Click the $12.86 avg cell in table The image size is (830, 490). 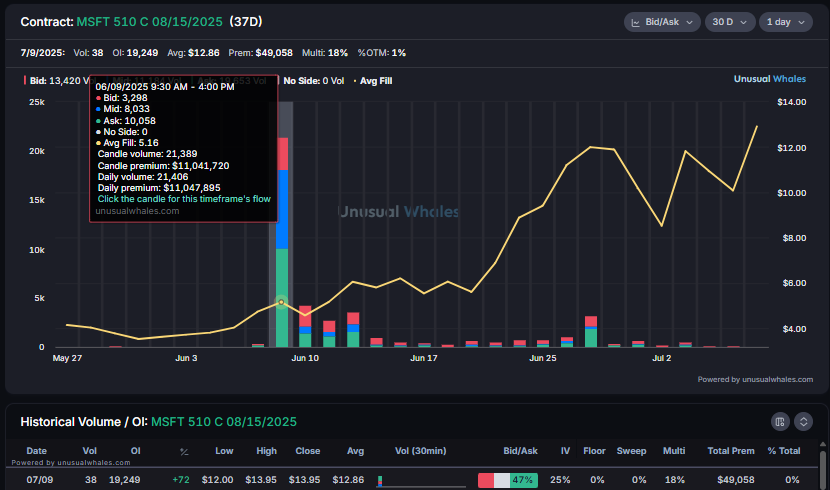tap(348, 480)
